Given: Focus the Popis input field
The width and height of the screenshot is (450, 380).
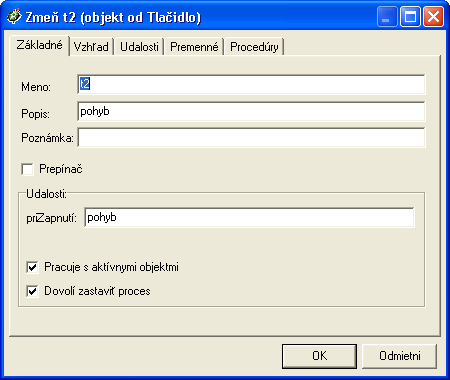Looking at the screenshot, I should point(251,111).
